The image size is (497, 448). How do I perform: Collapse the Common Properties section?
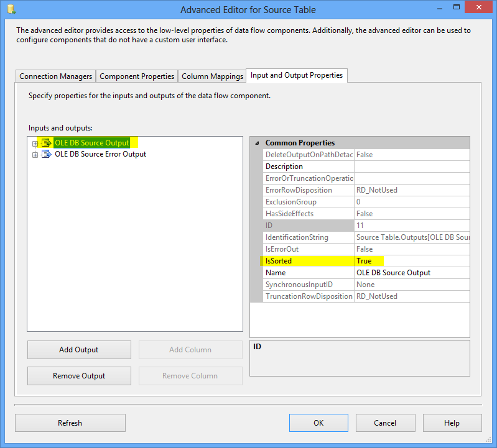point(257,143)
